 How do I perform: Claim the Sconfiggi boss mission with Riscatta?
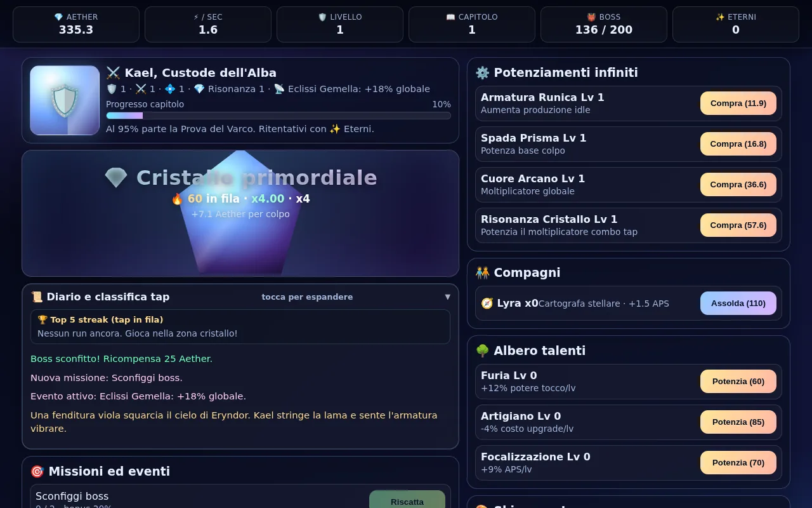(407, 500)
